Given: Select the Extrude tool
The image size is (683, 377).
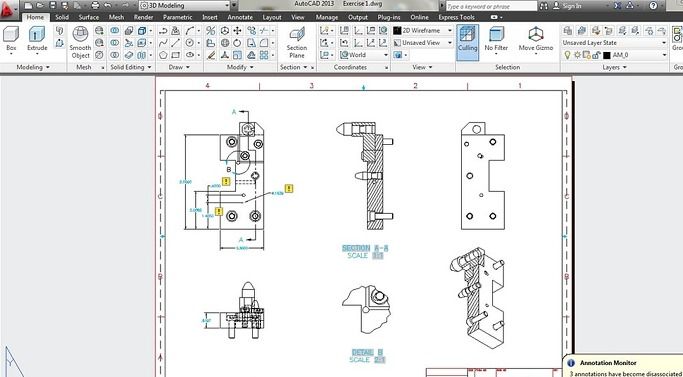Looking at the screenshot, I should [x=37, y=40].
